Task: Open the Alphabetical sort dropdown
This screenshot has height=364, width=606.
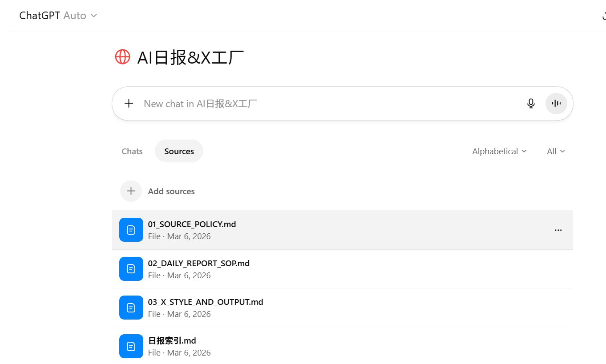Action: click(x=500, y=151)
